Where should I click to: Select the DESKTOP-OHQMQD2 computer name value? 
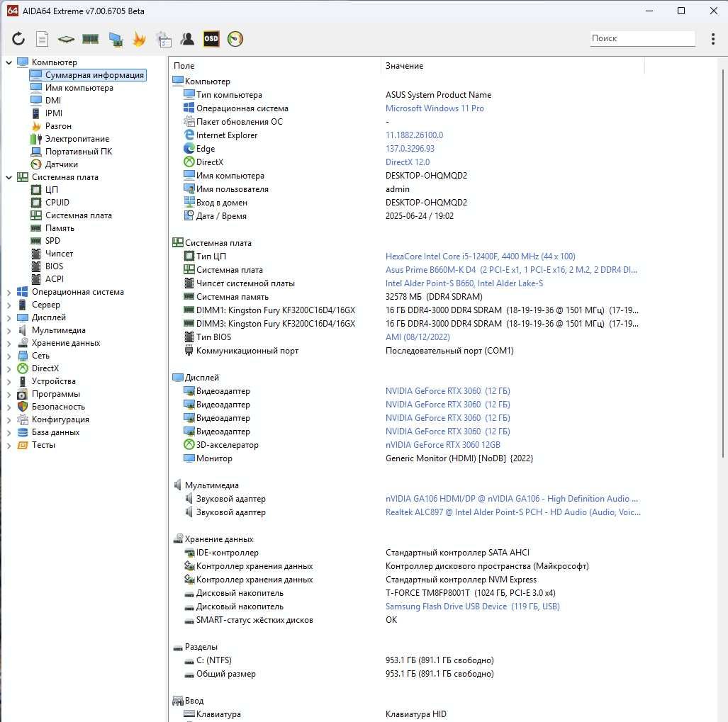(426, 176)
